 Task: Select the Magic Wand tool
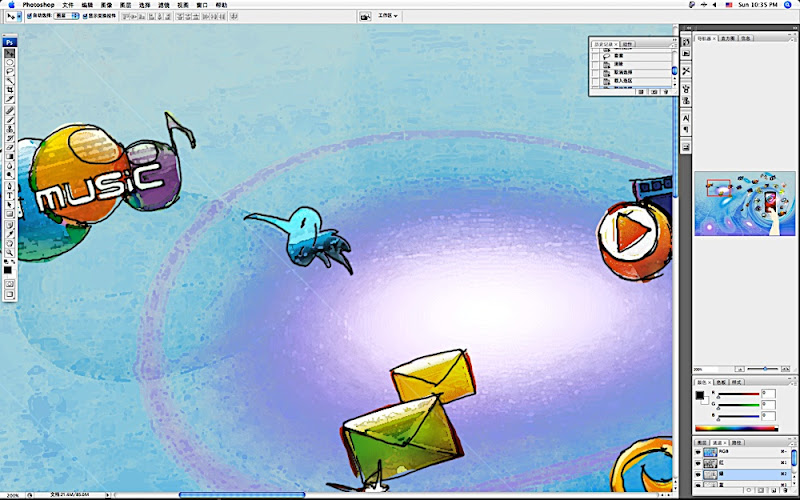[x=10, y=81]
